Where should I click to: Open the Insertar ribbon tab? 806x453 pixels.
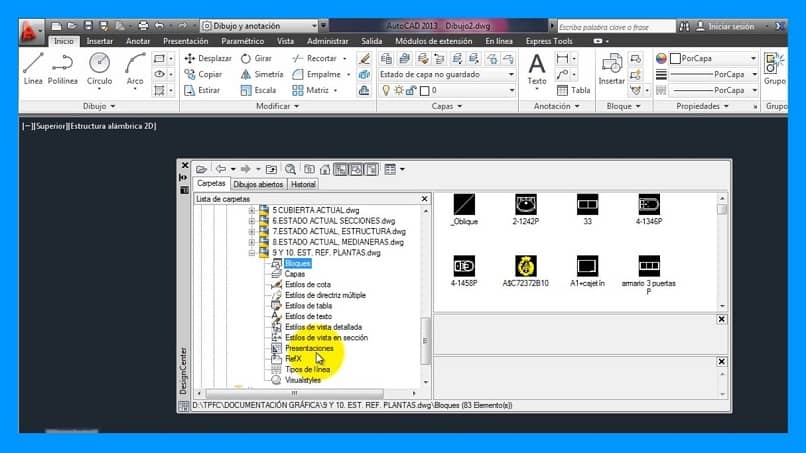point(100,41)
